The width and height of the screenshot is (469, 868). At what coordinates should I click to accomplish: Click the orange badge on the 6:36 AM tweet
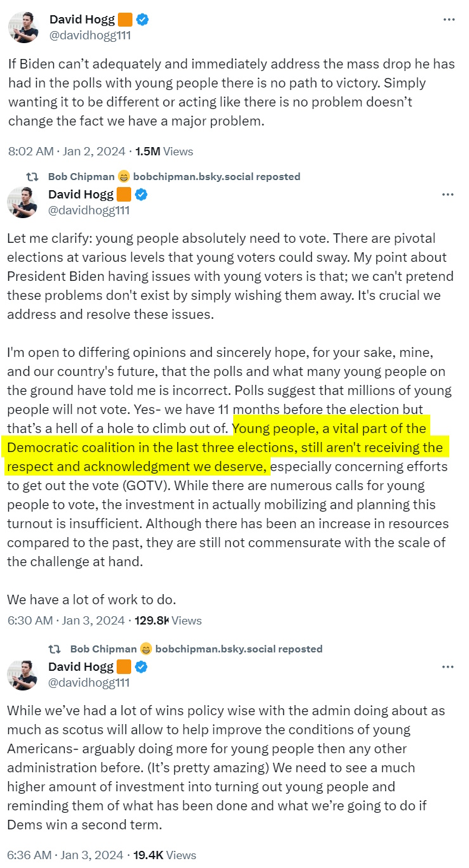click(x=124, y=666)
